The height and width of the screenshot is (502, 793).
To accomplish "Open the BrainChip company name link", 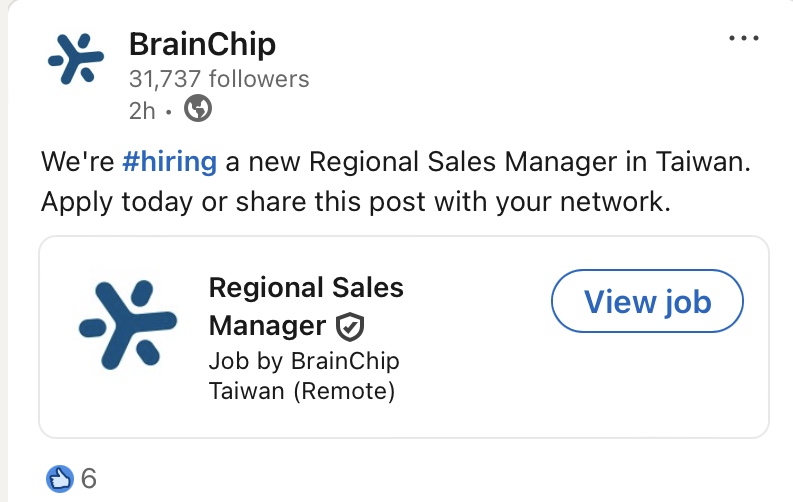I will pos(202,44).
